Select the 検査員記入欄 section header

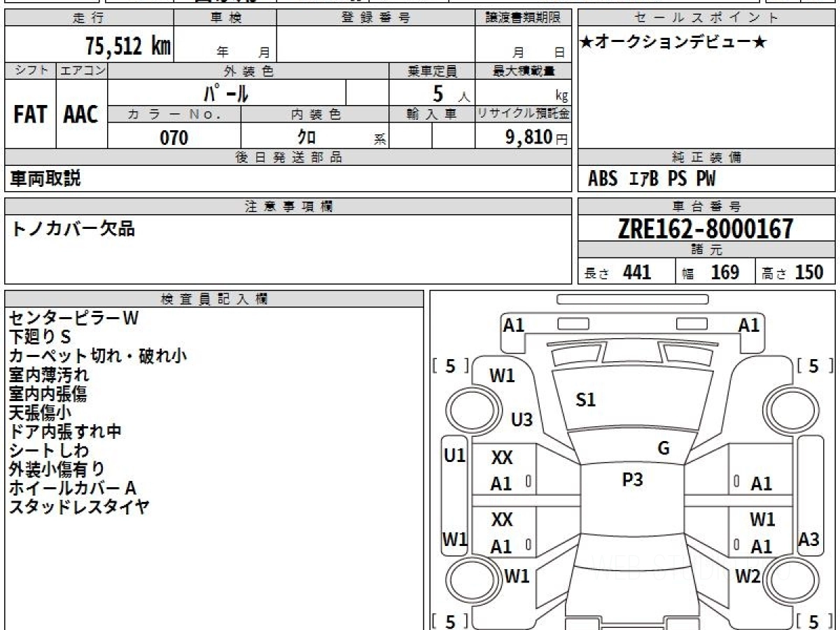(x=214, y=298)
